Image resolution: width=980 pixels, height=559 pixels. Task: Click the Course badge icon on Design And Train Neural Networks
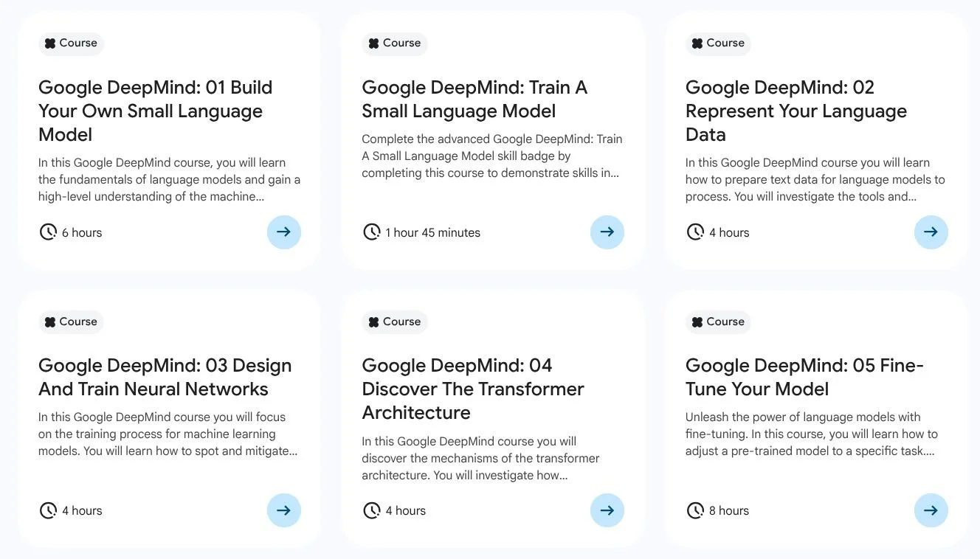coord(49,322)
